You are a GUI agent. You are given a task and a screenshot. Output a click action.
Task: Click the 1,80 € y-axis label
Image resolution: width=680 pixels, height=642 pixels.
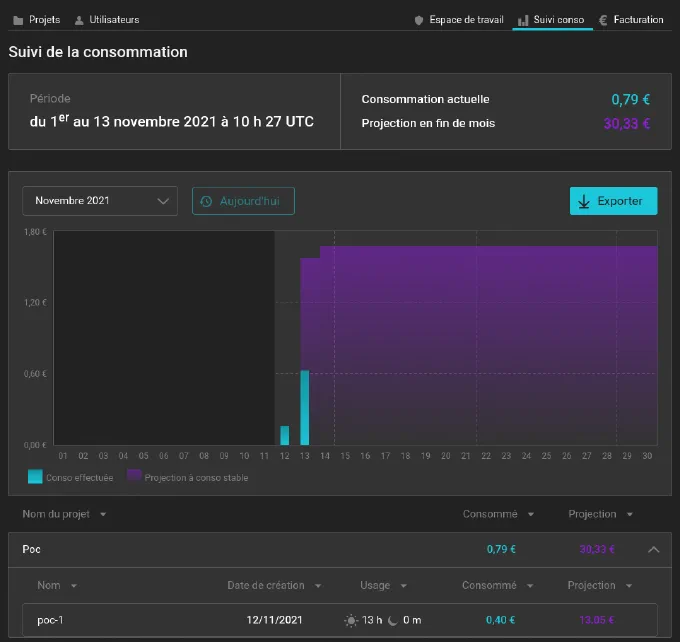coord(35,232)
